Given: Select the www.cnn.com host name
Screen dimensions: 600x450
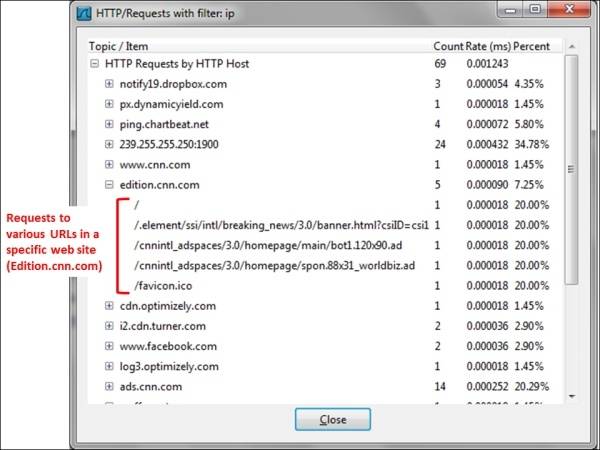Looking at the screenshot, I should (155, 165).
